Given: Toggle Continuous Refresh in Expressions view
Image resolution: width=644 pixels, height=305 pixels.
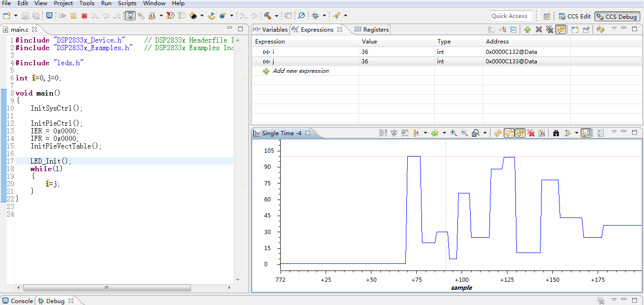Looking at the screenshot, I should pyautogui.click(x=561, y=29).
